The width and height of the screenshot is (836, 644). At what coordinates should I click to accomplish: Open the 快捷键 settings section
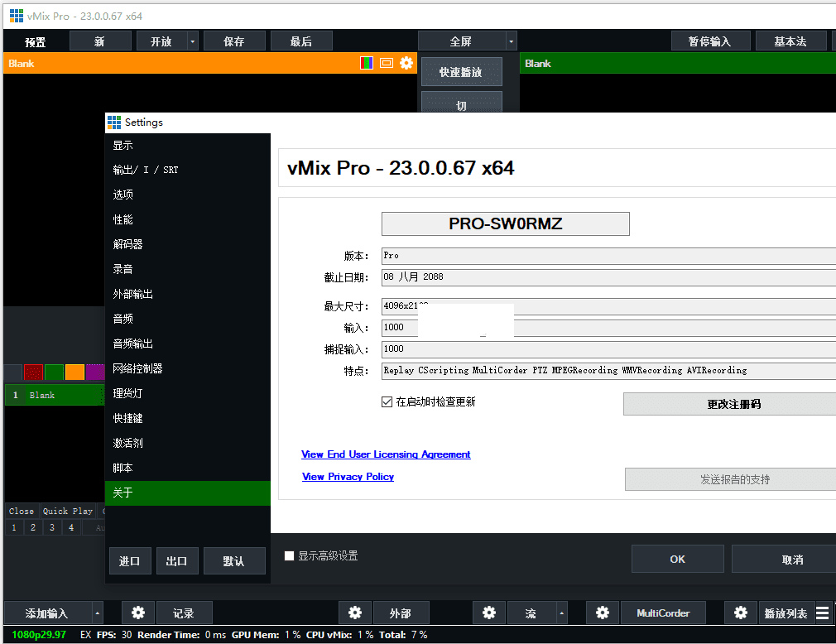click(x=128, y=418)
